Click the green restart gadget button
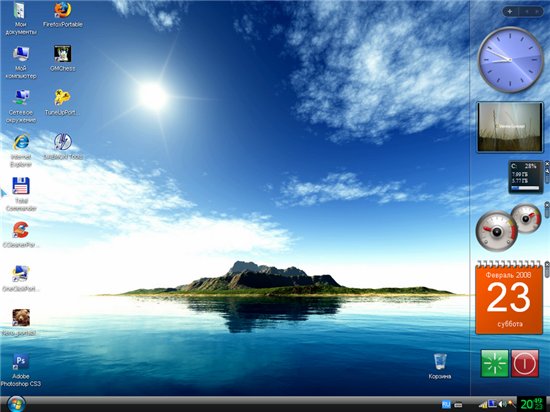This screenshot has width=550, height=412. [495, 363]
